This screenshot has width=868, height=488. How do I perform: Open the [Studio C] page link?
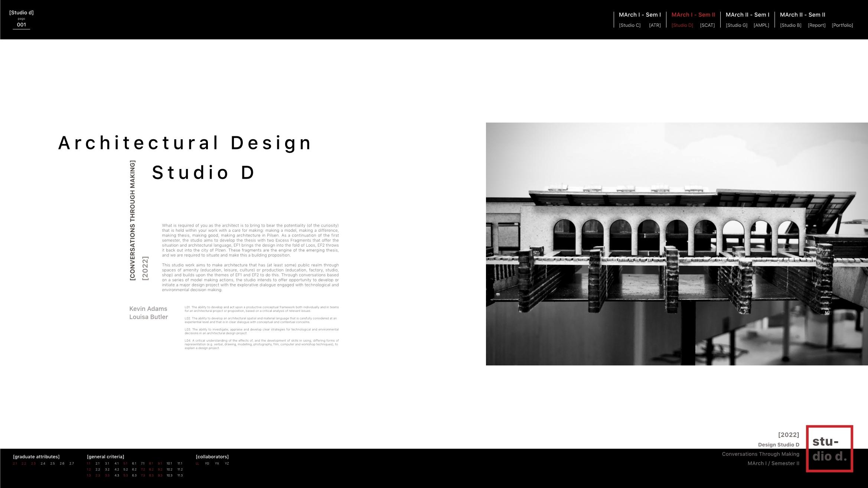click(x=630, y=25)
